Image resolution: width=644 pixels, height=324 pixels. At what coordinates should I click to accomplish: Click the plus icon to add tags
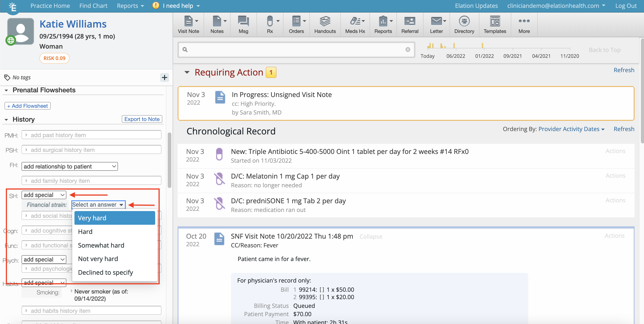click(164, 78)
